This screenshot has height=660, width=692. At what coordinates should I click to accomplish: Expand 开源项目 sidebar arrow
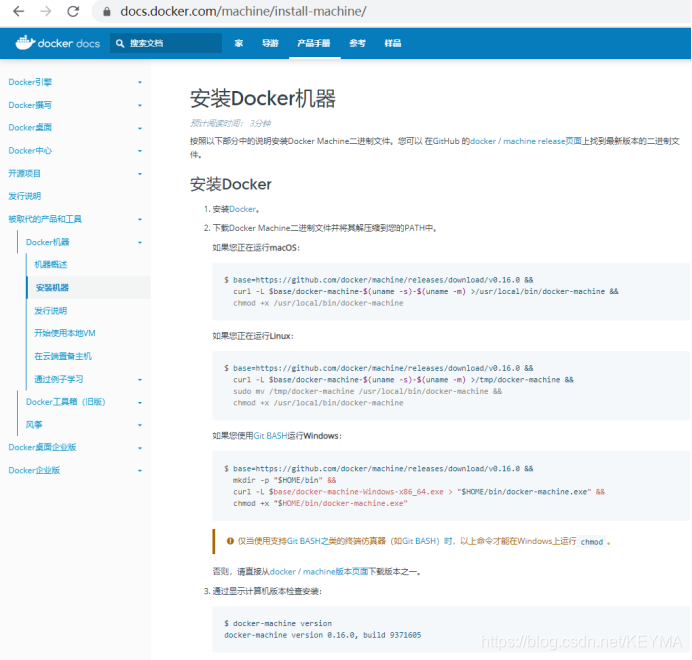(x=140, y=174)
